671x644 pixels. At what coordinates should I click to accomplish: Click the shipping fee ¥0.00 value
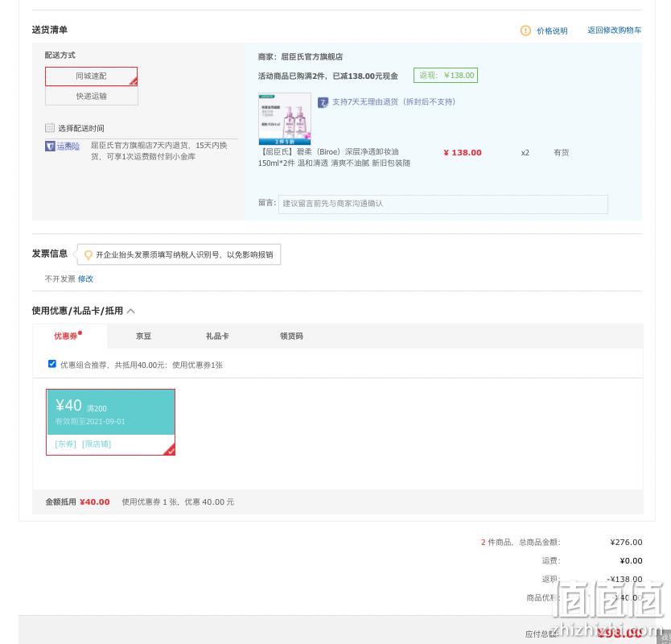click(x=631, y=560)
